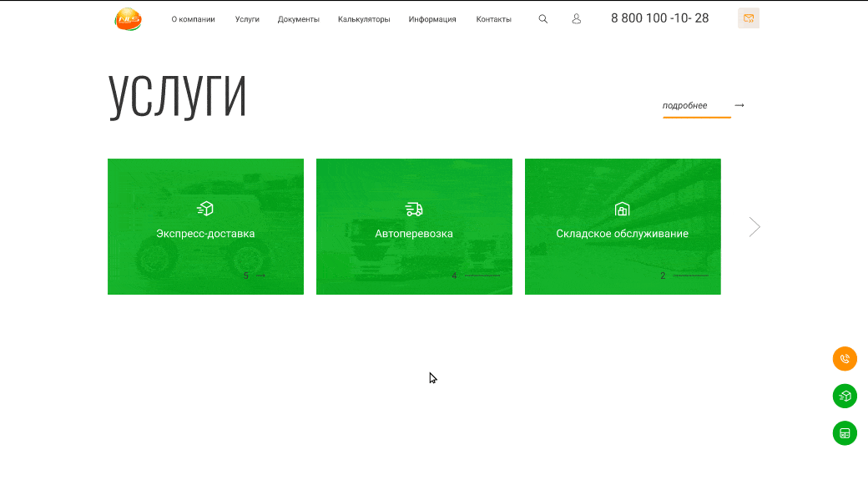The width and height of the screenshot is (868, 480).
Task: Click the arrow next to подробнее
Action: pyautogui.click(x=739, y=105)
